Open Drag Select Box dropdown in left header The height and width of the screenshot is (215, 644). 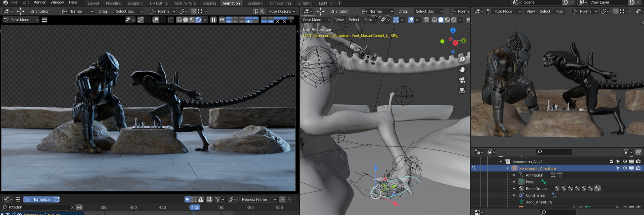click(x=129, y=11)
